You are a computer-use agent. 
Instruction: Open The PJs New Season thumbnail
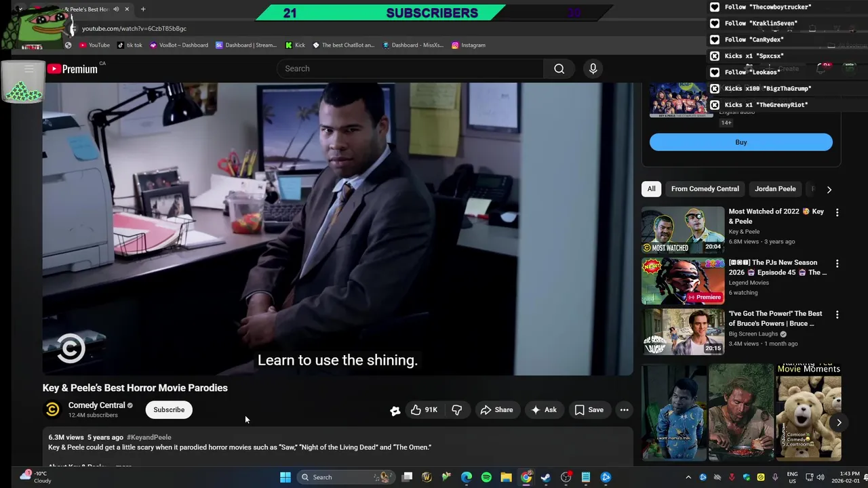pyautogui.click(x=683, y=281)
